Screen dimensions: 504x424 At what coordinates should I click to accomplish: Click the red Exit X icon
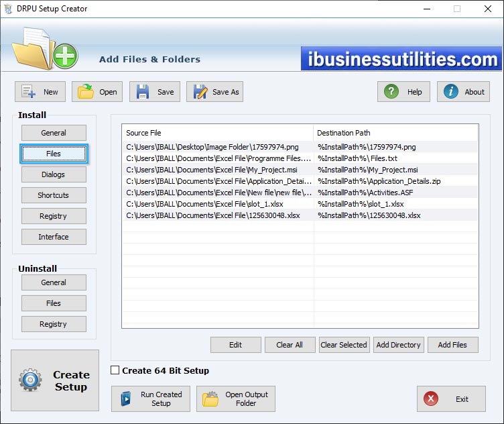pyautogui.click(x=431, y=399)
